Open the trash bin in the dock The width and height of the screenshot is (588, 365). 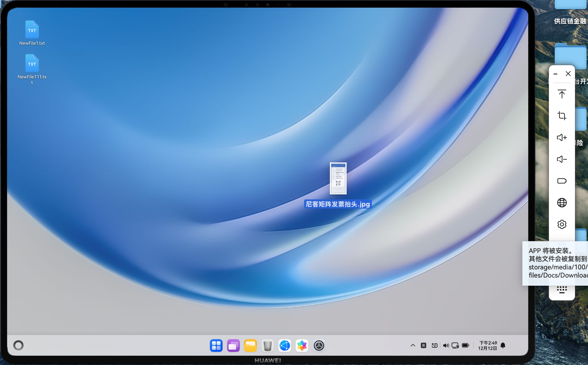267,345
